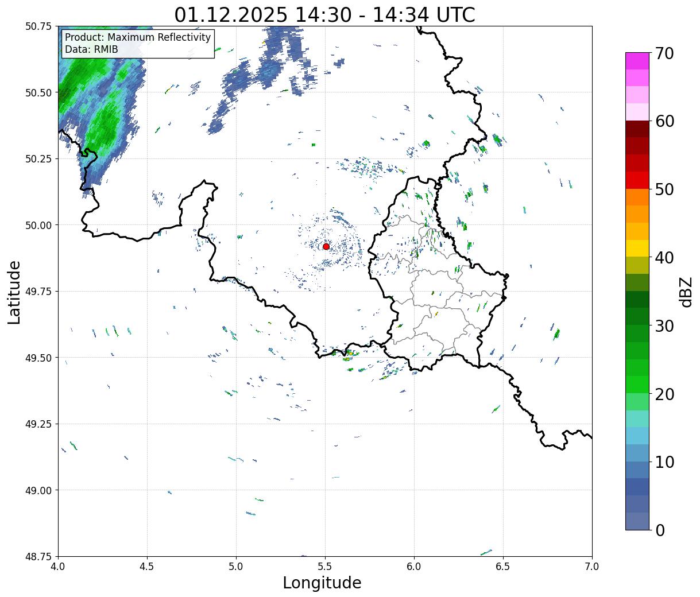Click the 50.75 latitude tick label
This screenshot has width=700, height=597.
(x=38, y=26)
